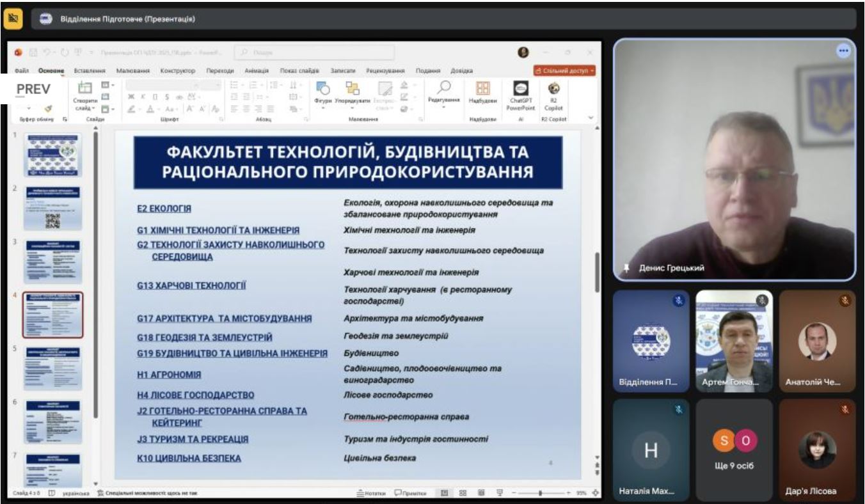Switch to Slide Sorter view icon
The width and height of the screenshot is (865, 504).
(463, 493)
